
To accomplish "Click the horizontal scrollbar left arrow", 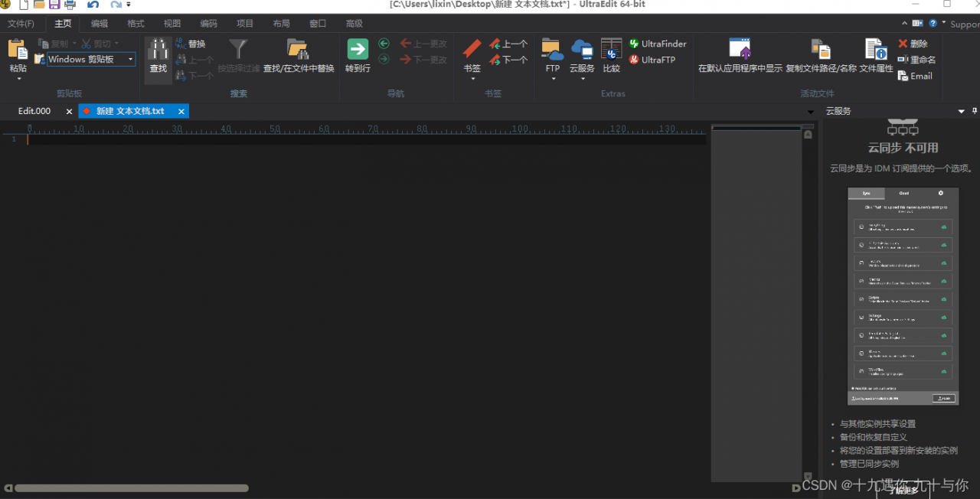I will tap(8, 488).
